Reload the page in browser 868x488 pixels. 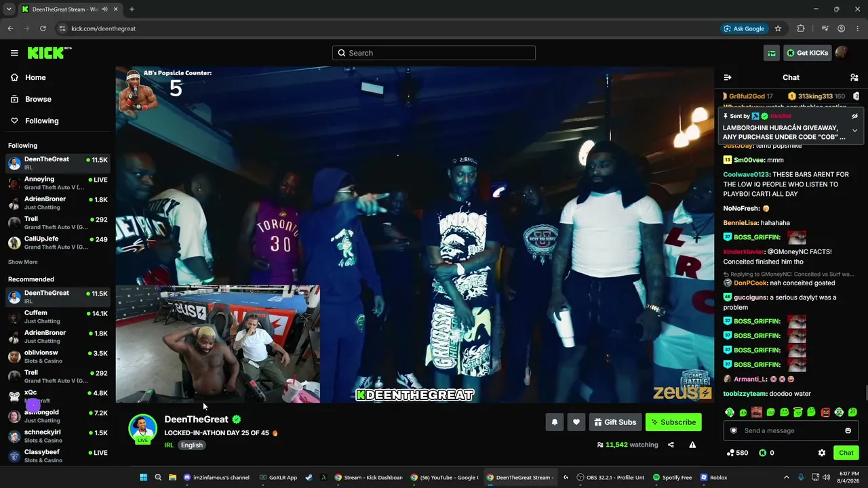click(43, 28)
